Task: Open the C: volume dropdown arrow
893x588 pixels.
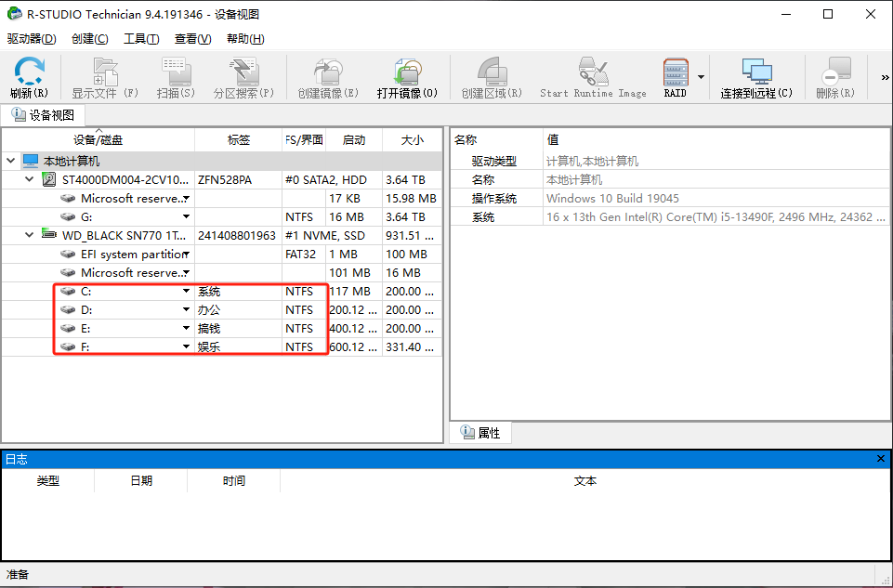Action: (185, 291)
